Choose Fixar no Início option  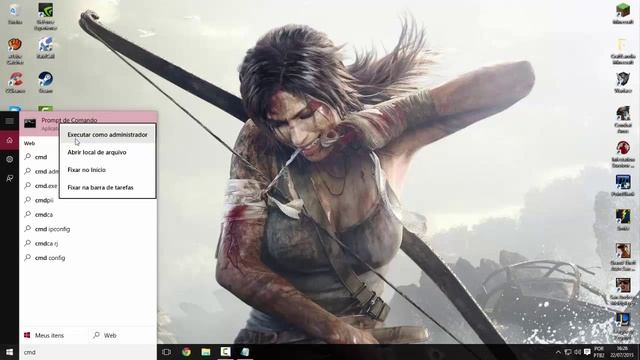point(87,170)
